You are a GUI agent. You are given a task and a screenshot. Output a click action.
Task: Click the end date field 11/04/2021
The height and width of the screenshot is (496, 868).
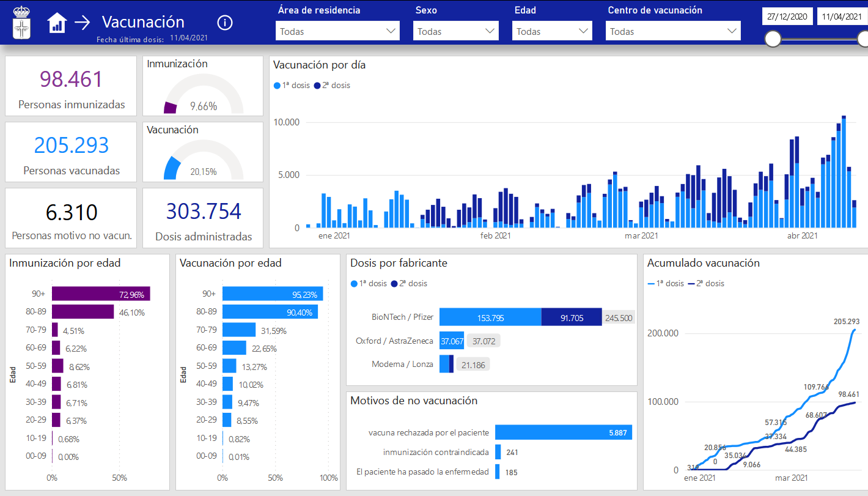click(x=842, y=17)
